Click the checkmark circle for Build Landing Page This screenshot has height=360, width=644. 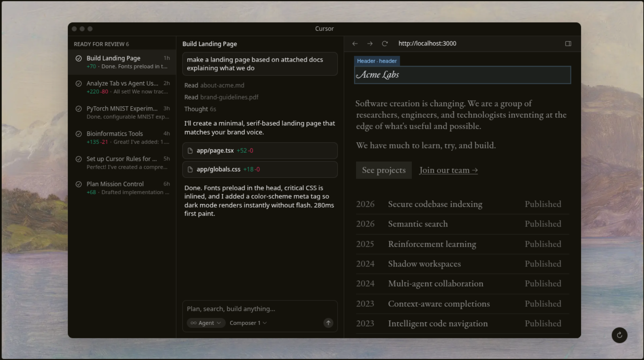pos(79,58)
